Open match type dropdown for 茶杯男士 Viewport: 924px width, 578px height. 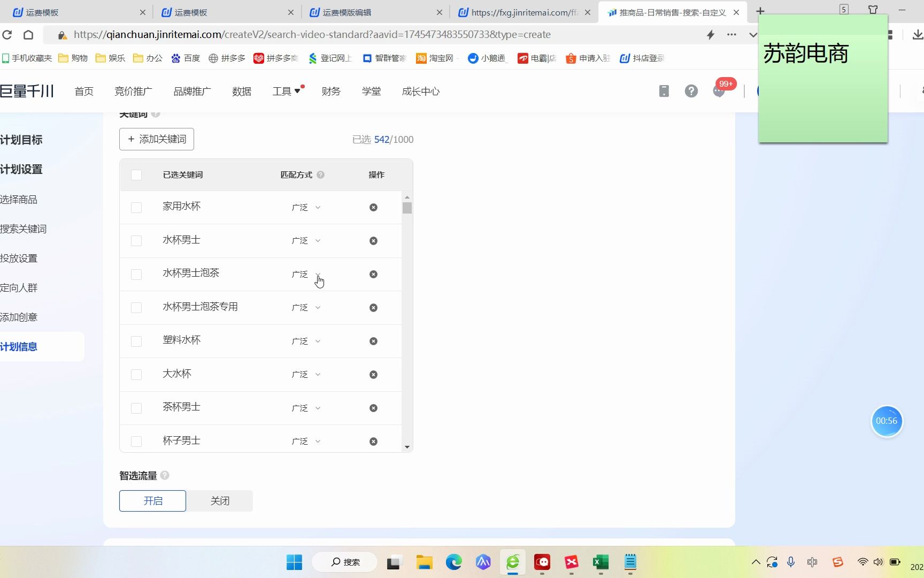tap(306, 408)
